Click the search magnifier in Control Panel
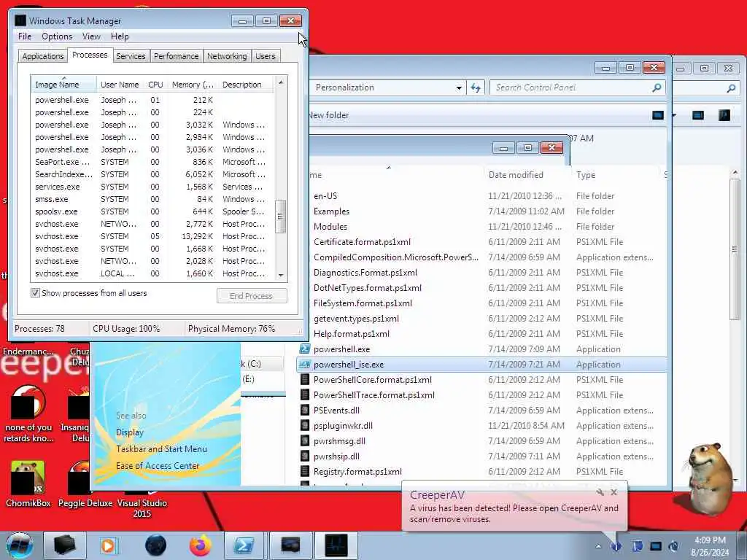The width and height of the screenshot is (747, 560). coord(657,87)
